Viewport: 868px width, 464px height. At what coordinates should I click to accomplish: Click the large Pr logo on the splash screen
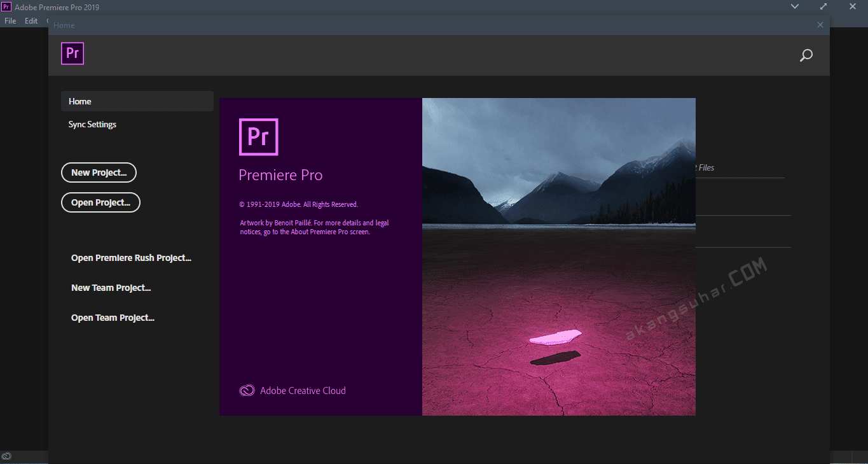point(259,137)
